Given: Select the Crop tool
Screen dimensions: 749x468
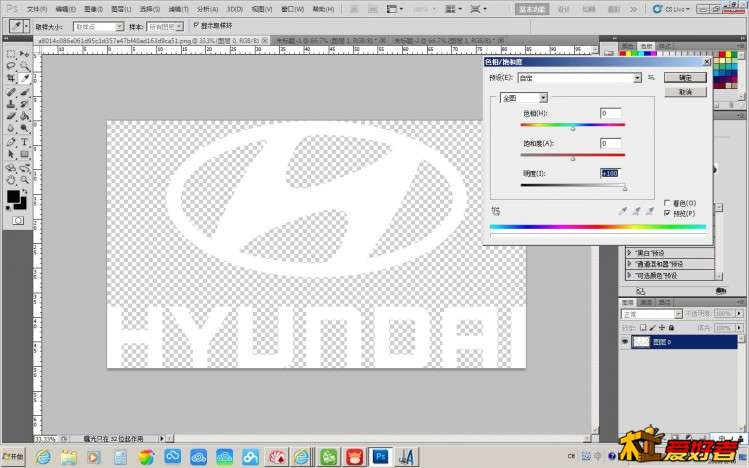Looking at the screenshot, I should pyautogui.click(x=11, y=78).
